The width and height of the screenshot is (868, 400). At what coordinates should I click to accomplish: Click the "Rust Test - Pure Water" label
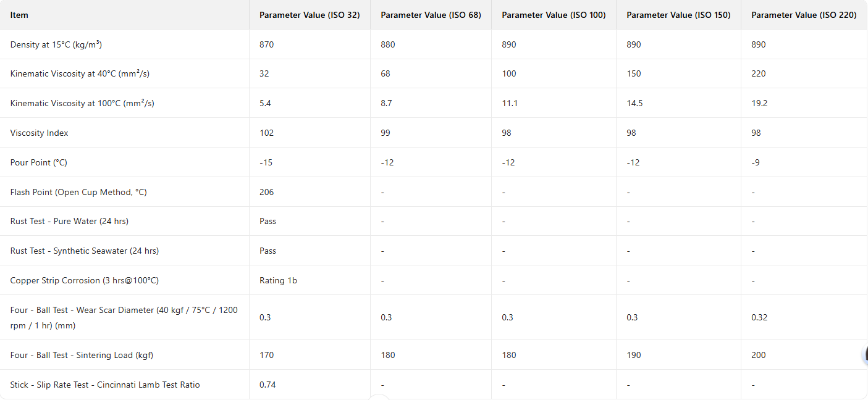point(69,221)
